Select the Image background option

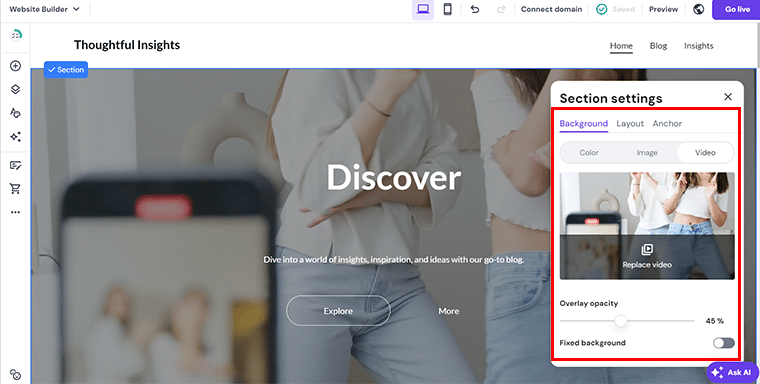[x=647, y=153]
